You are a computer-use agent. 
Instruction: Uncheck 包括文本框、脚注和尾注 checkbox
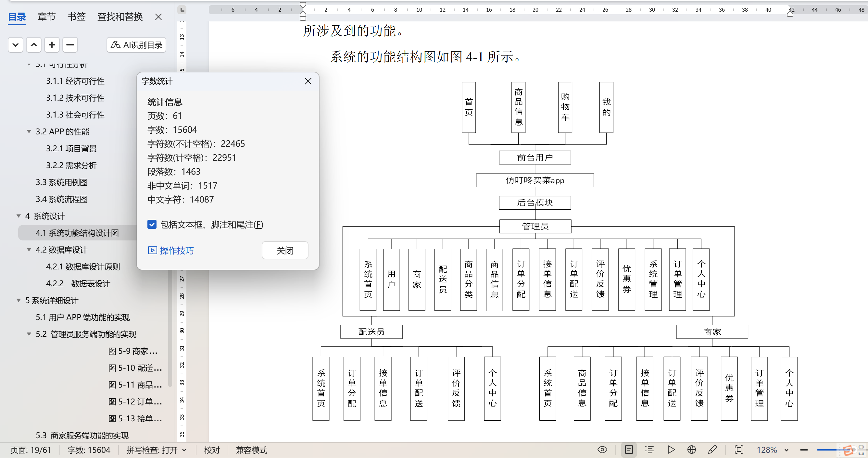[x=152, y=225]
